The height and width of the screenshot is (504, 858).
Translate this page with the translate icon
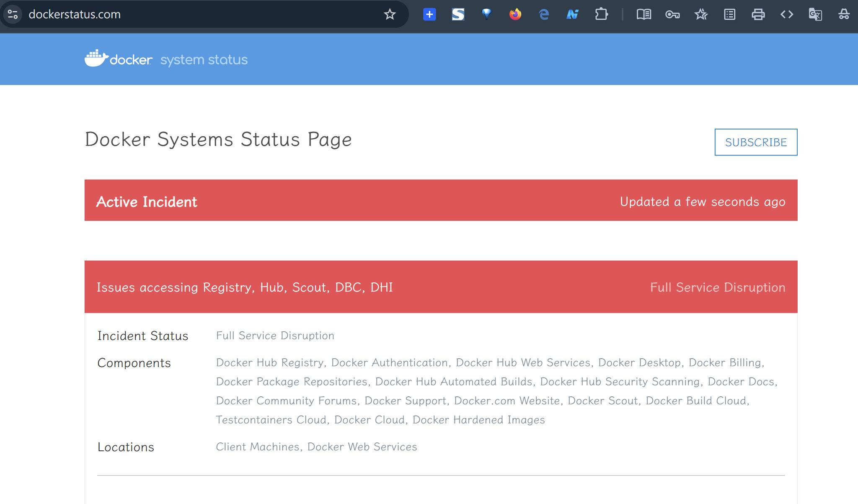point(815,14)
